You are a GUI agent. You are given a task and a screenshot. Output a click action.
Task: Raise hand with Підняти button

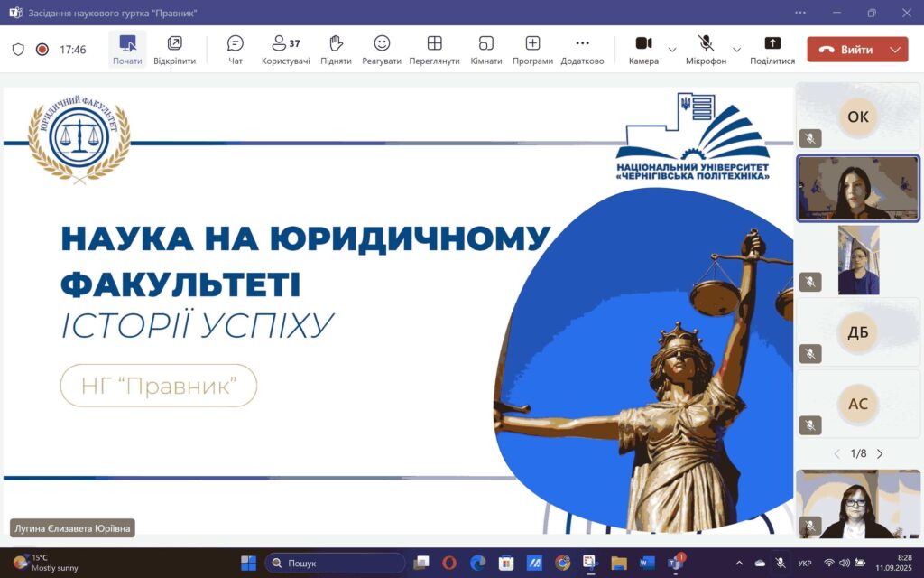coord(336,50)
